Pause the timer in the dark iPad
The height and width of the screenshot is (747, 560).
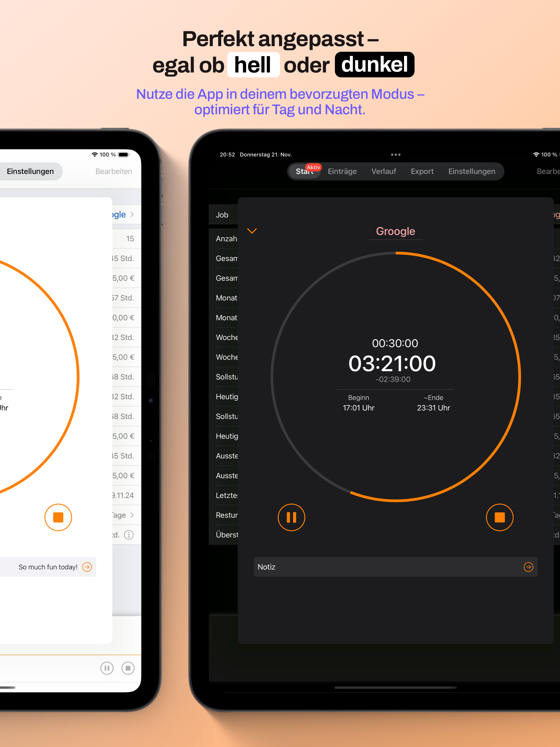[x=291, y=517]
